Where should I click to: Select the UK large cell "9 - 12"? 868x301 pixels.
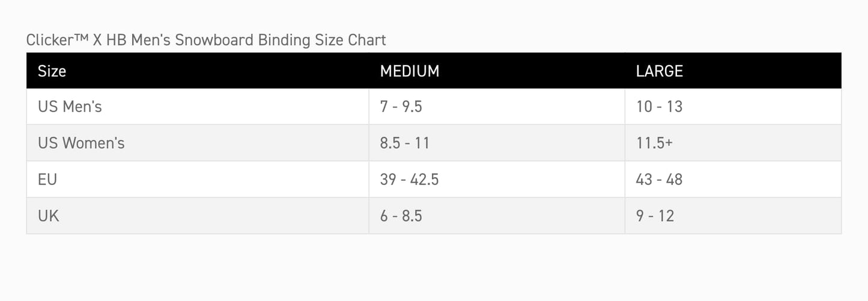(x=655, y=216)
